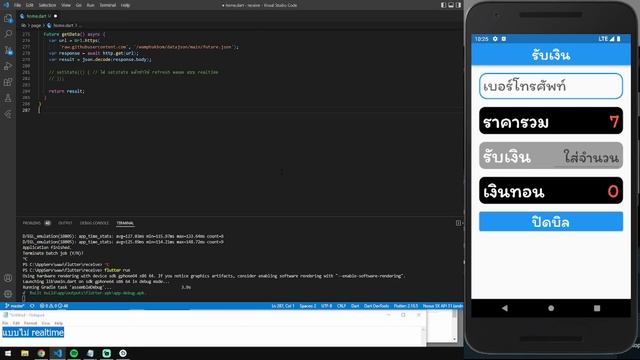Toggle the secondary side bar layout icon

458,5
